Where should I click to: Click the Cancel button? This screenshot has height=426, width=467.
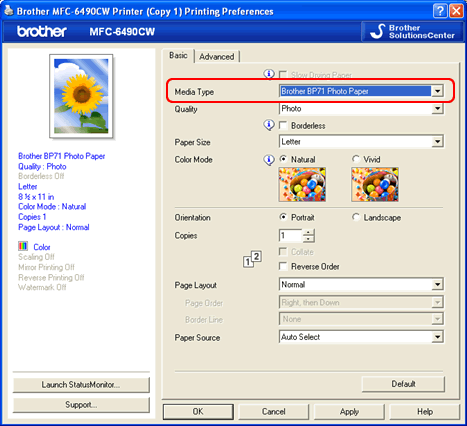point(274,412)
